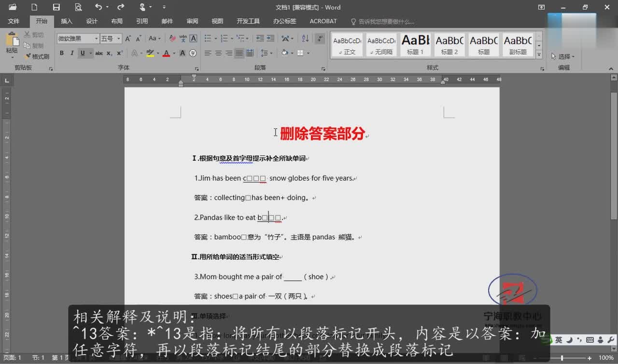Screen dimensions: 618x364
Task: Open the phonetic guide (wén) tool
Action: [x=183, y=39]
